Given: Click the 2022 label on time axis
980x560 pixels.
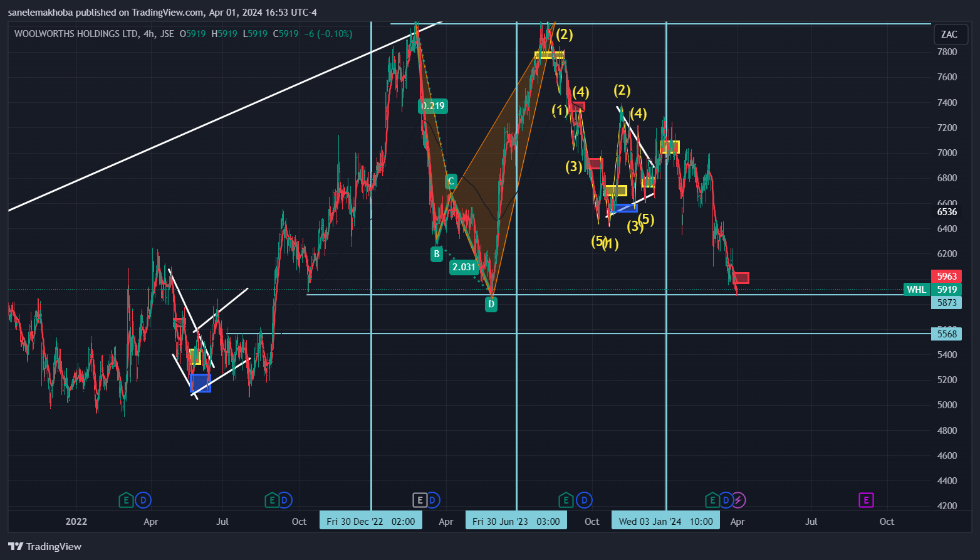Looking at the screenshot, I should coord(76,521).
